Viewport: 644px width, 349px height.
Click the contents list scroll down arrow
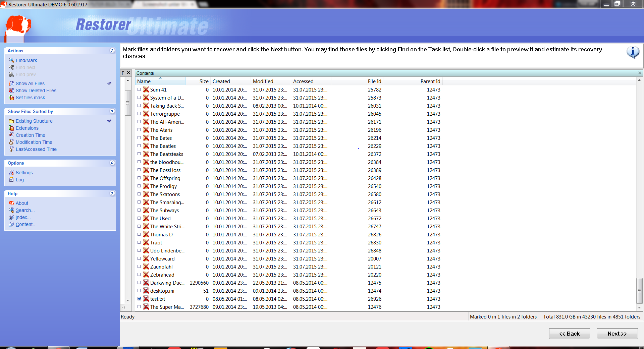(639, 307)
